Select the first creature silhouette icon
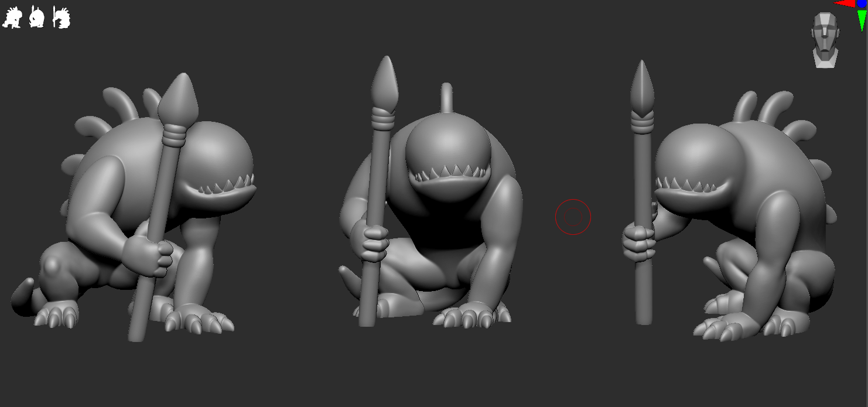This screenshot has height=407, width=868. click(13, 18)
